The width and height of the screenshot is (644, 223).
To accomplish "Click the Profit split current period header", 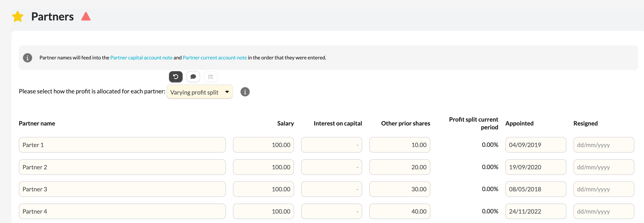I will (473, 123).
